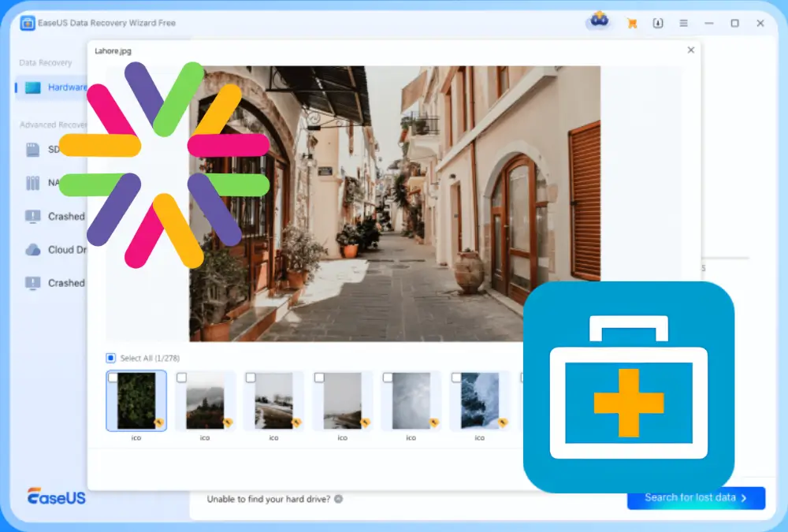Open the mascot avatar icon in title bar
The image size is (788, 532).
click(x=599, y=21)
